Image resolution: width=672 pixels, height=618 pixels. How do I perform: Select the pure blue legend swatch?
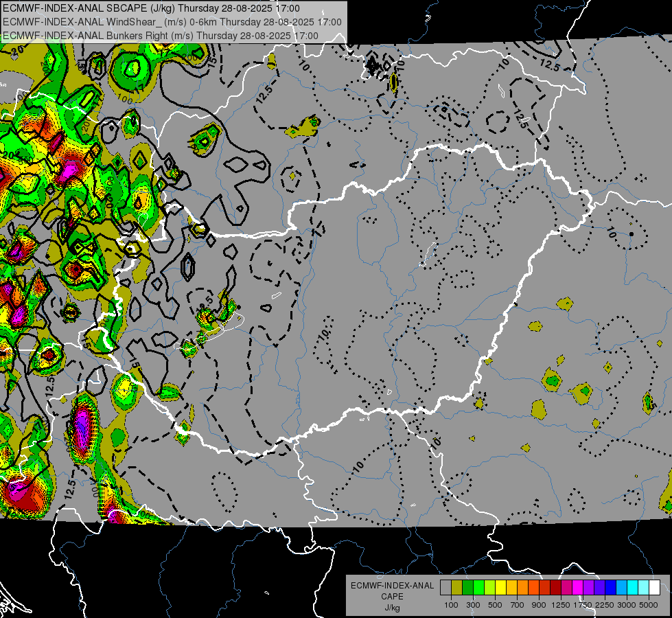pyautogui.click(x=611, y=588)
